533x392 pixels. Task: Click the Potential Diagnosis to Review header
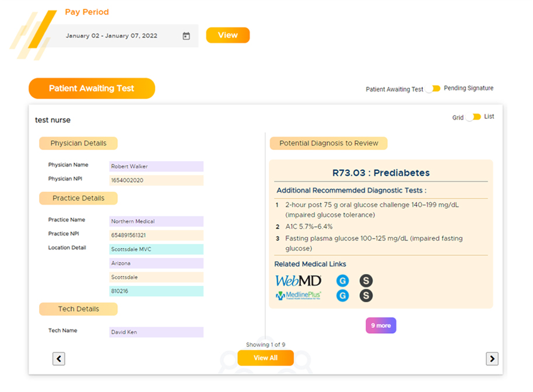[x=328, y=143]
